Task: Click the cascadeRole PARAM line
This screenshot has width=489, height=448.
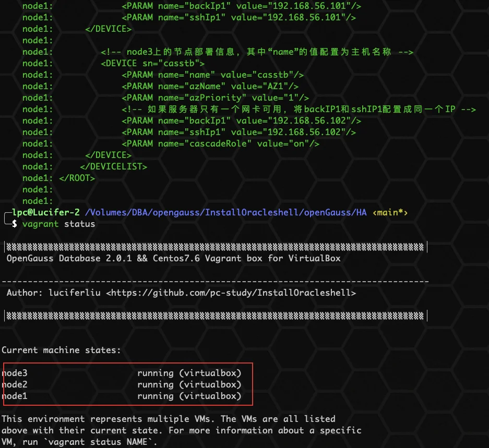Action: [x=220, y=144]
